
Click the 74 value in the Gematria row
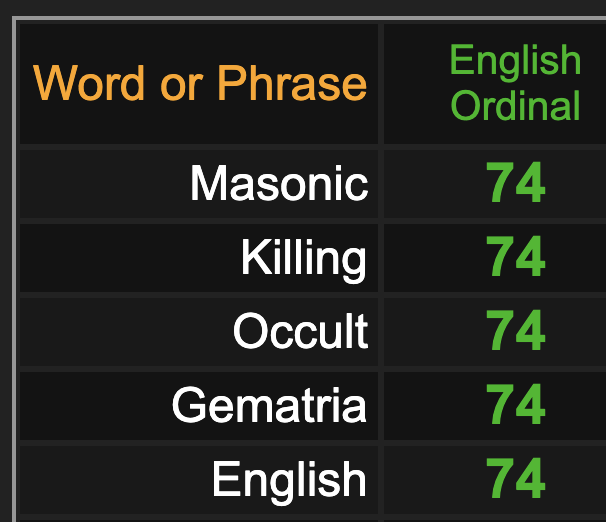coord(515,405)
